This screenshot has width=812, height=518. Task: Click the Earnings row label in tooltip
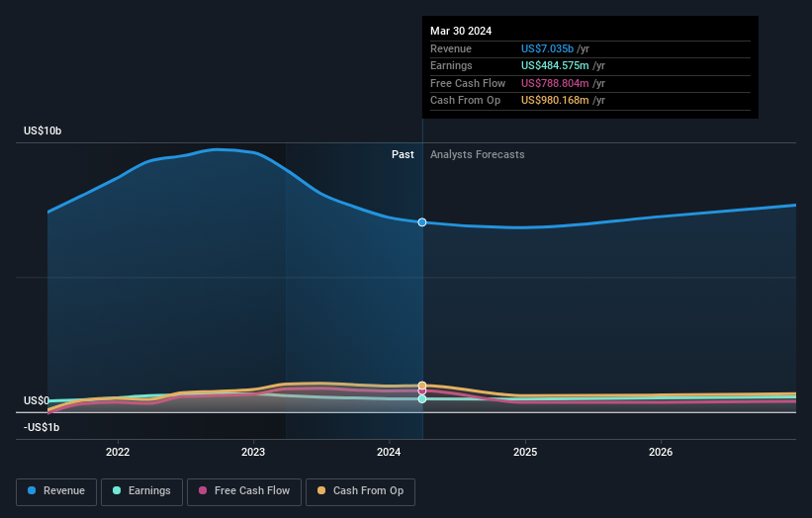point(452,65)
